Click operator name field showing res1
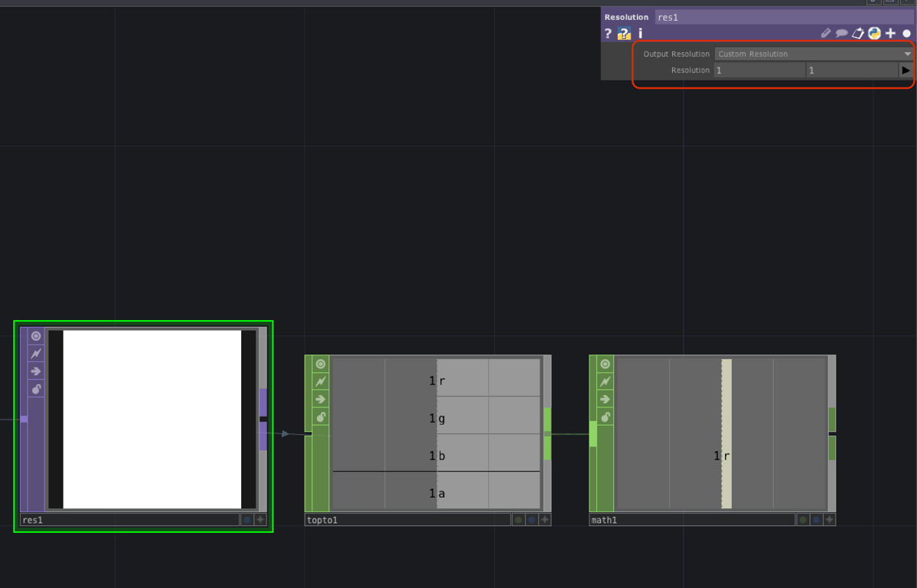The width and height of the screenshot is (917, 588). 785,17
